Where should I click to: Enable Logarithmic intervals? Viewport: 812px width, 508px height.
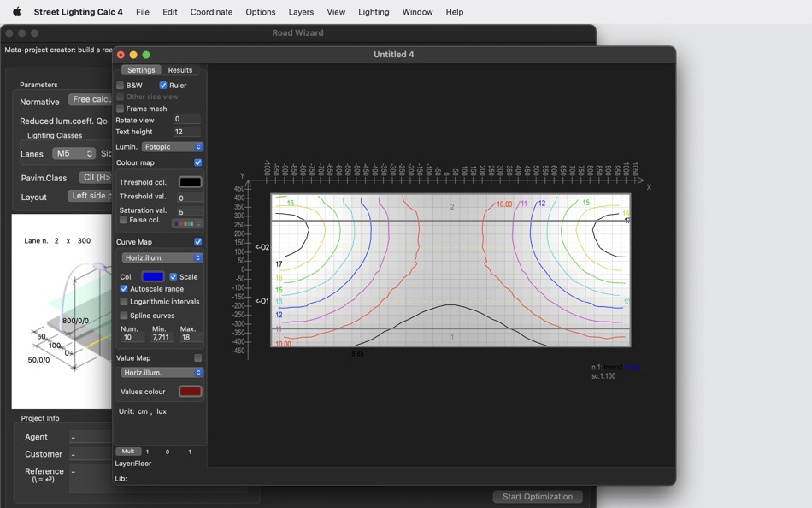pos(124,301)
